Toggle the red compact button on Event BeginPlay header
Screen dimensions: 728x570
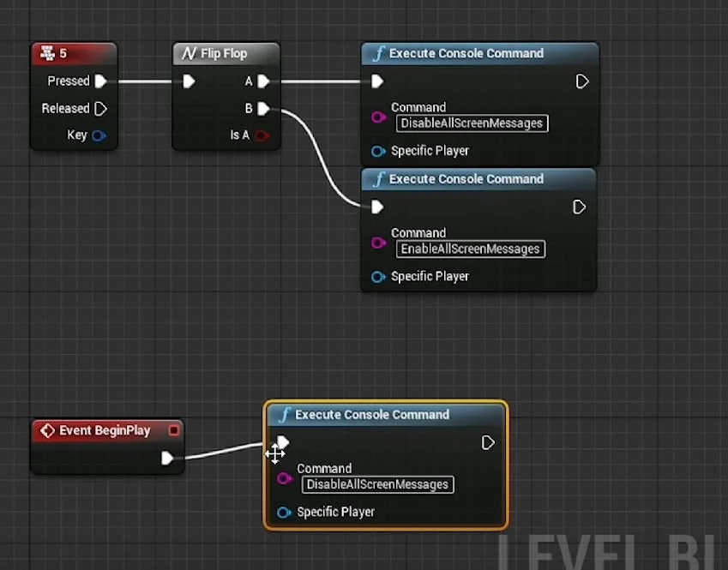(172, 429)
